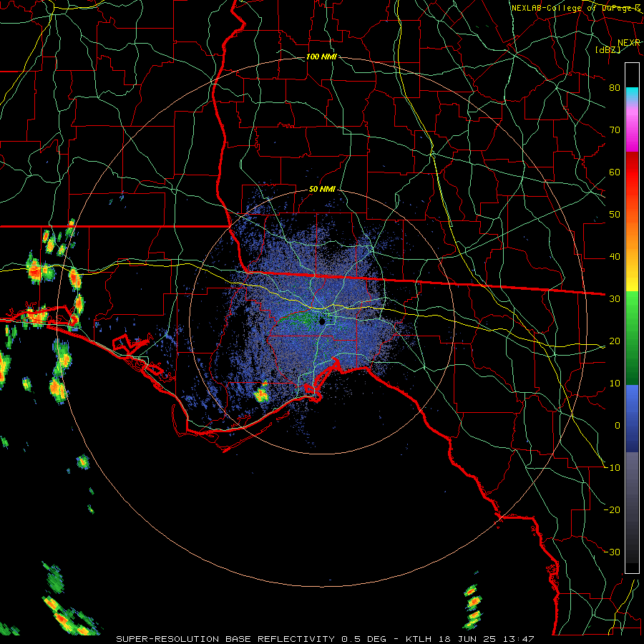Click the -30 dBZ scale value
644x644 pixels.
click(612, 552)
